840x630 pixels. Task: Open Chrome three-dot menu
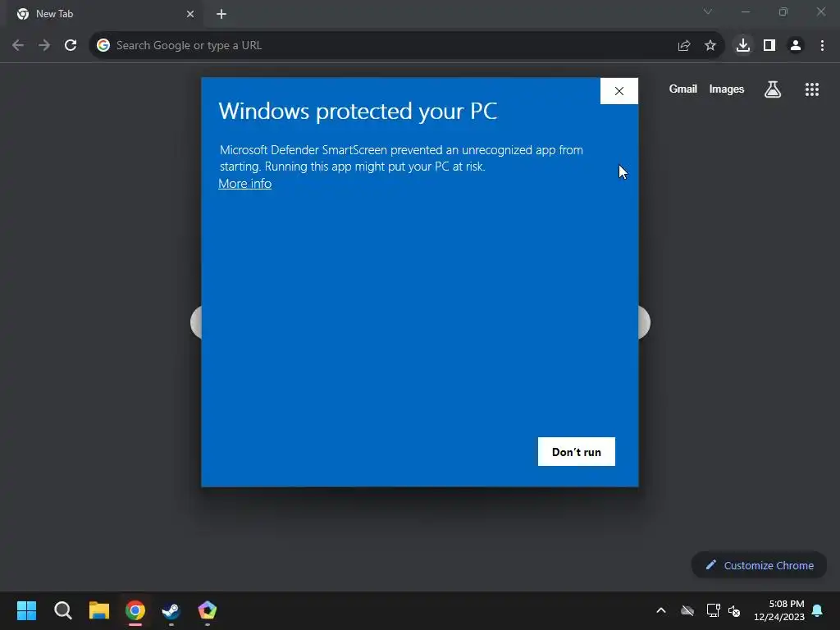[822, 45]
